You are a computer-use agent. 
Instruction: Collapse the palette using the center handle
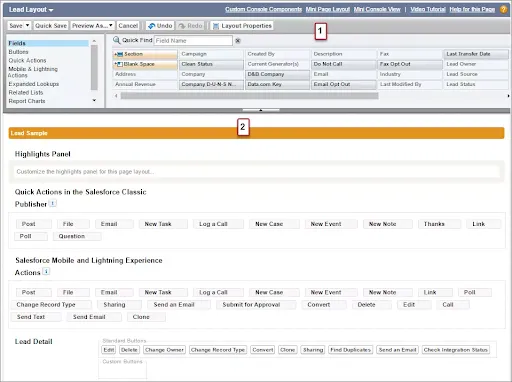pos(261,110)
